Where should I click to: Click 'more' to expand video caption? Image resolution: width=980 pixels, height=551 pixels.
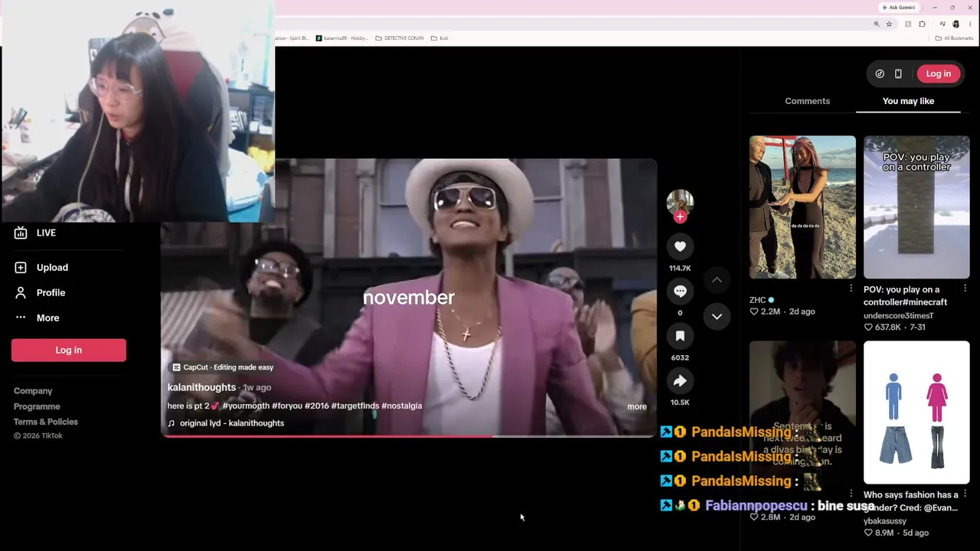[x=637, y=406]
